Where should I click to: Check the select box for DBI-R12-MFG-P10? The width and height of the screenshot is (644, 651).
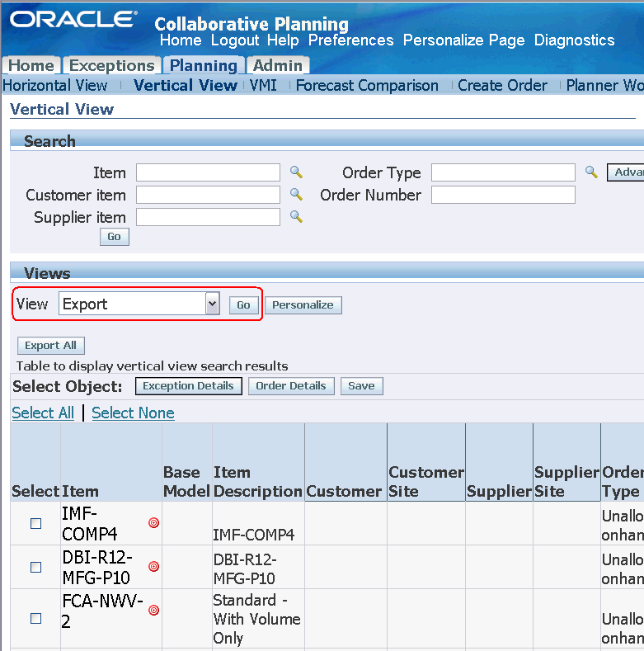(x=36, y=567)
